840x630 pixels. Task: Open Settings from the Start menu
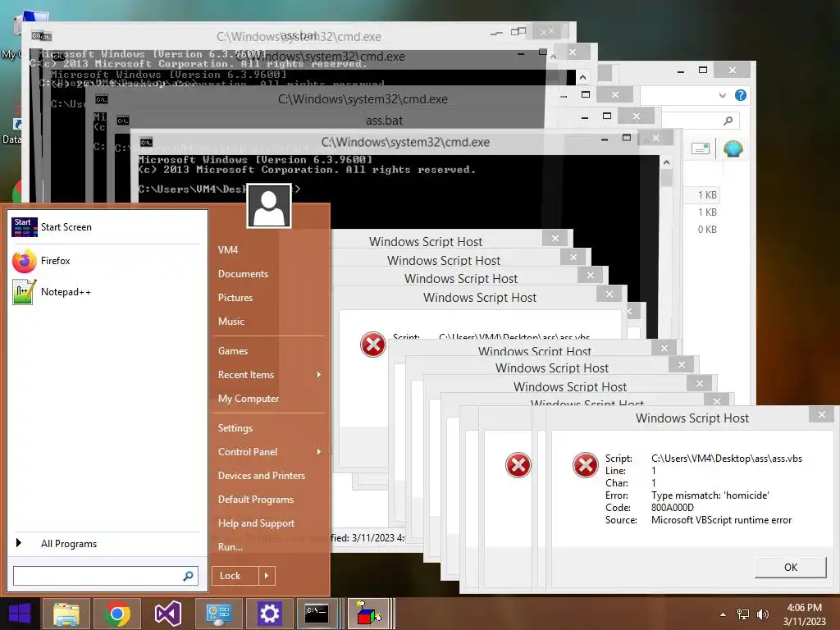(x=235, y=428)
